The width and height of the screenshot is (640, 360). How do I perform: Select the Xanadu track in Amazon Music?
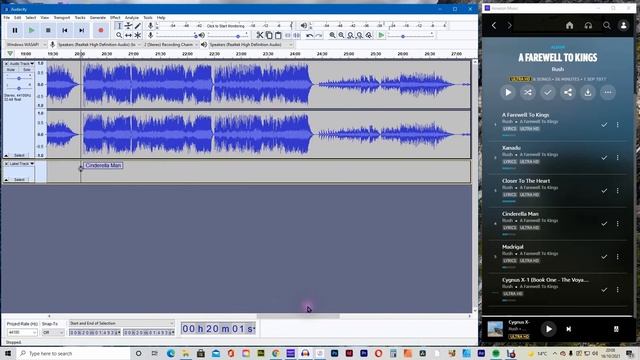tap(557, 157)
